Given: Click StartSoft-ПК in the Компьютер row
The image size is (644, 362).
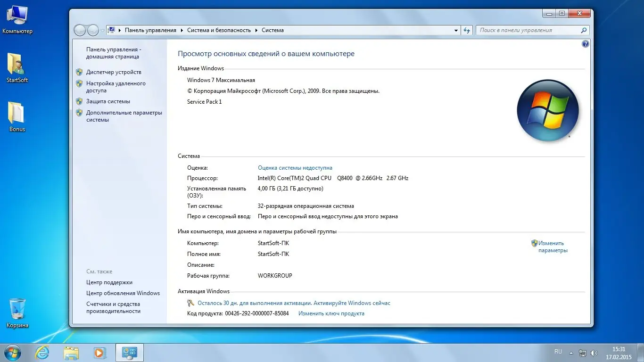Looking at the screenshot, I should [x=273, y=243].
